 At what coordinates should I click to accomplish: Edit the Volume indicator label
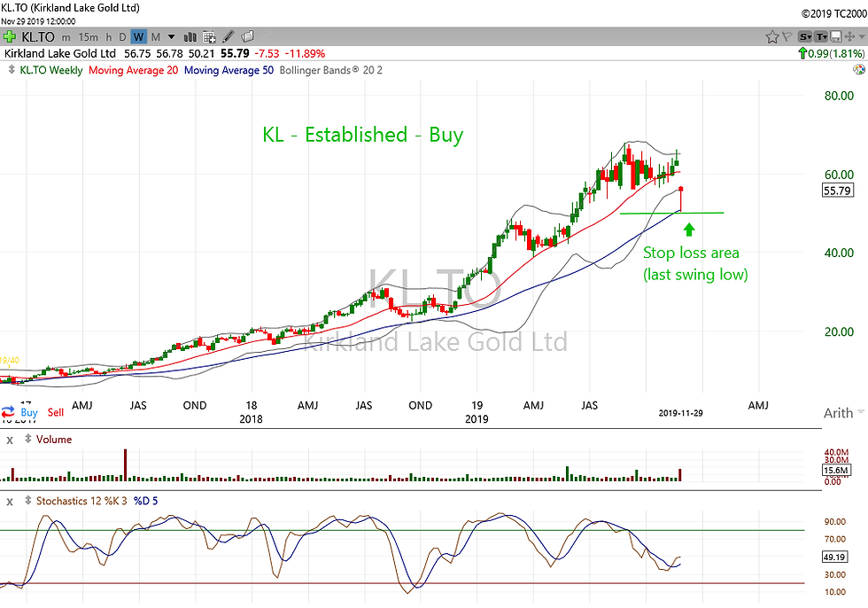tap(54, 440)
